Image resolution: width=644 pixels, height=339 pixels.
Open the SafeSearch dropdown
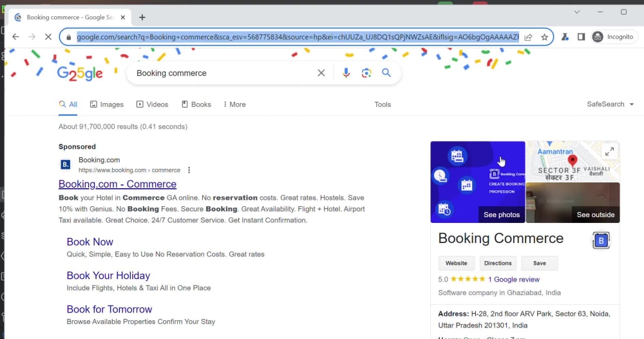(611, 104)
